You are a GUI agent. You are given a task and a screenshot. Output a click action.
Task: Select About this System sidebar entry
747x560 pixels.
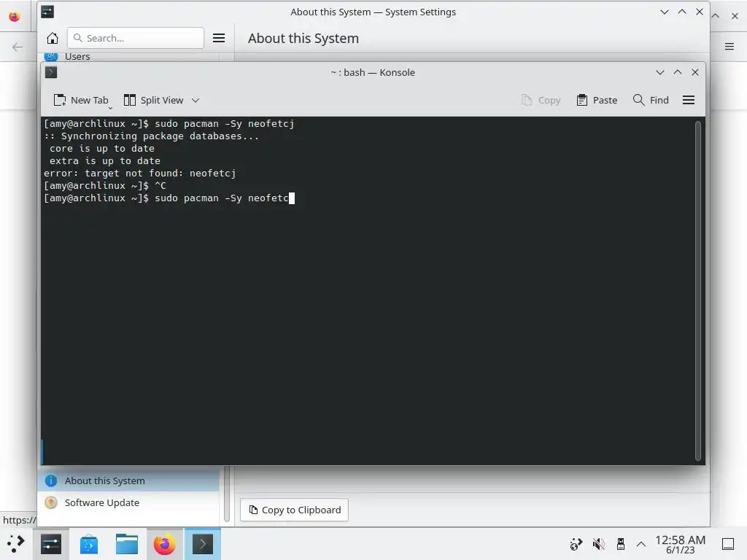coord(128,481)
